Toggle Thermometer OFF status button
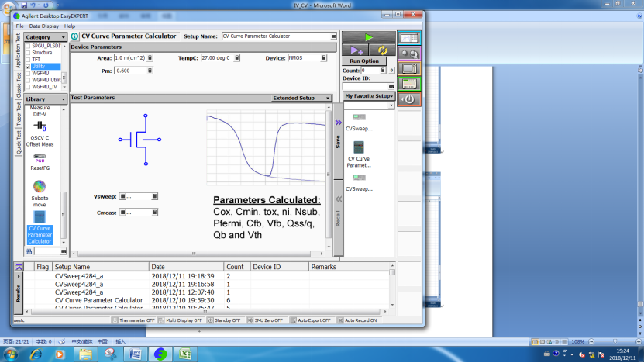Image resolution: width=644 pixels, height=363 pixels. click(133, 320)
